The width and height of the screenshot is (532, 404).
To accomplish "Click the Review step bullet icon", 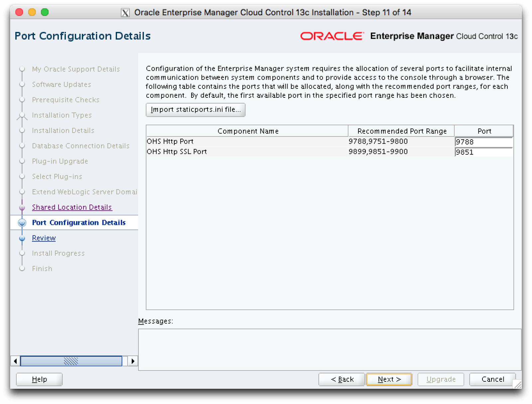I will pyautogui.click(x=22, y=238).
